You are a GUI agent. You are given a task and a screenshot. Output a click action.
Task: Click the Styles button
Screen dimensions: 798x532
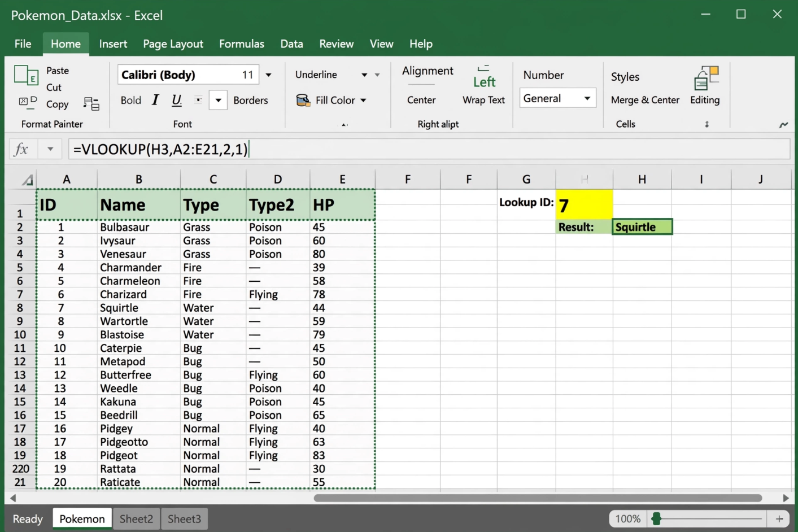click(625, 77)
